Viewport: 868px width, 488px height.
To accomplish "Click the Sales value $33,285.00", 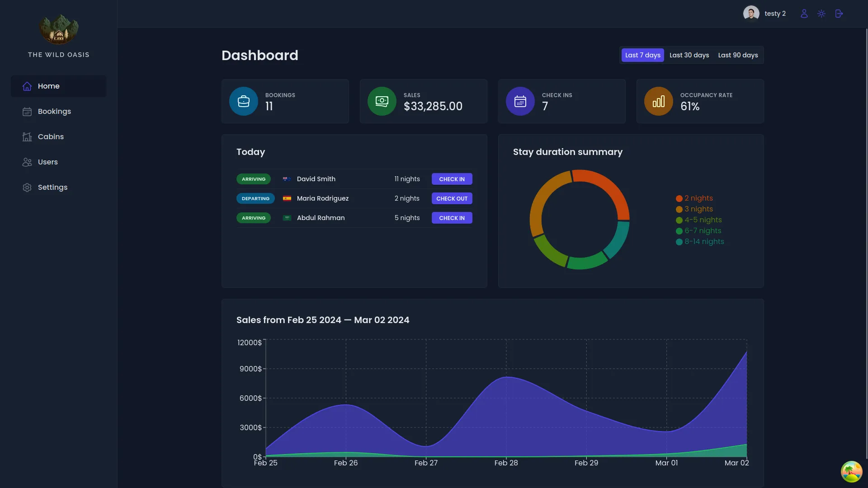I will [433, 106].
